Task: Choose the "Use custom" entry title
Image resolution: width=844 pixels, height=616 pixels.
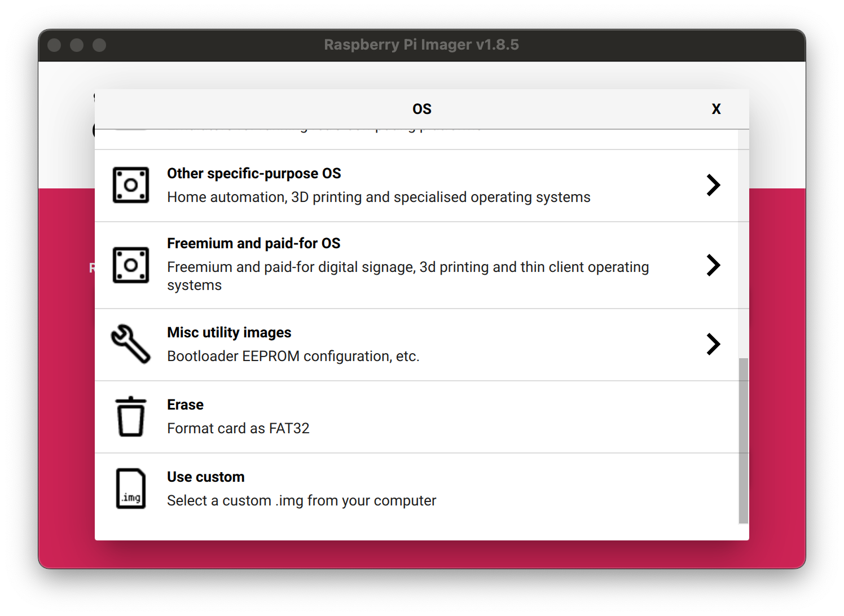Action: tap(206, 477)
